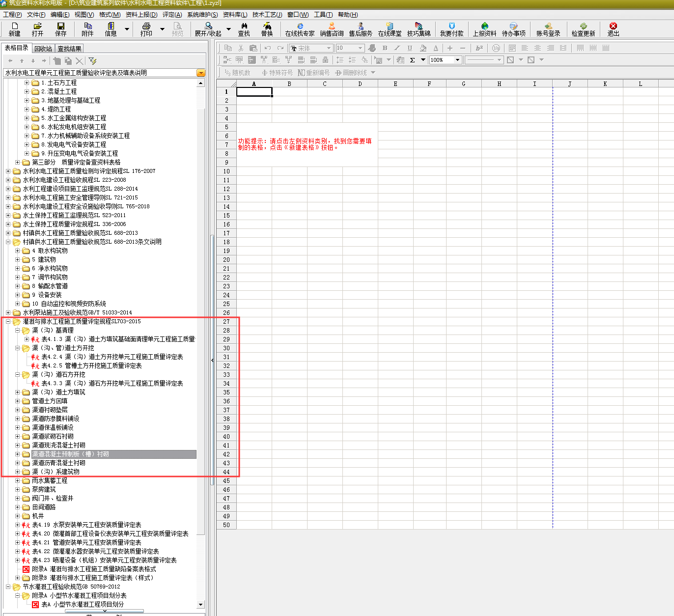Click the 打开 (Open) toolbar icon
This screenshot has width=674, height=616.
coord(37,29)
